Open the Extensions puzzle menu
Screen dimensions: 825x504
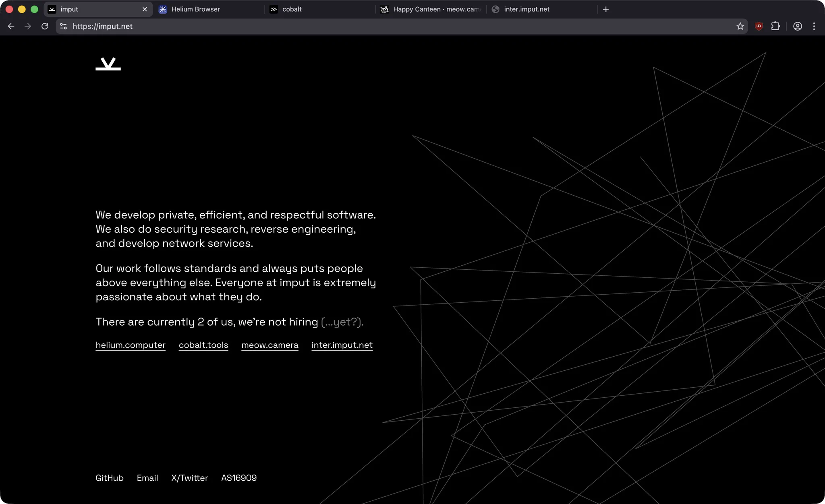775,26
